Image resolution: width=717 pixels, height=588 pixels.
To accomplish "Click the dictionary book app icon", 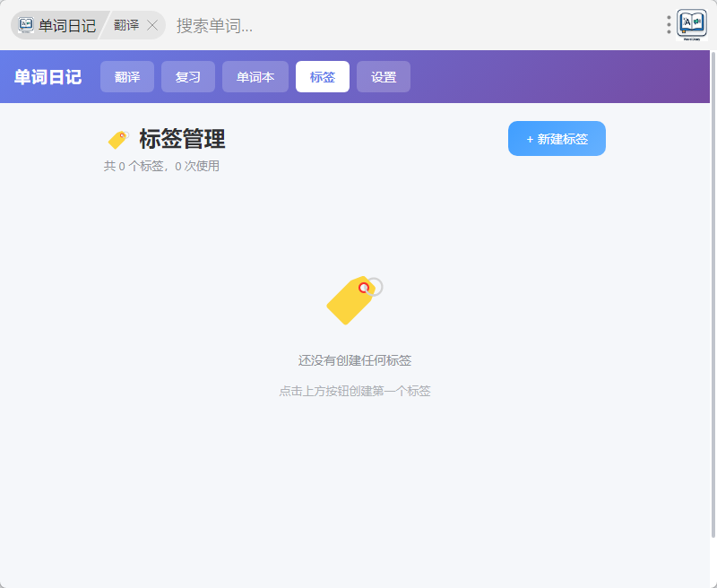I will pyautogui.click(x=692, y=24).
